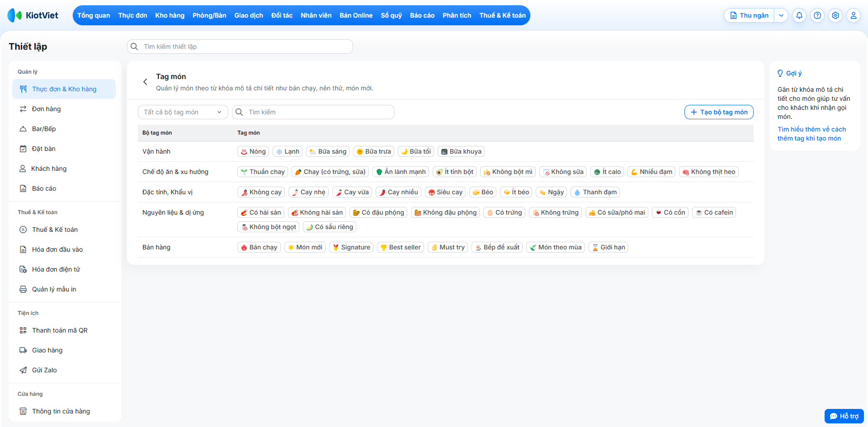Viewport: 868px width, 427px height.
Task: Click the Quản lý mẫu in printer icon
Action: (x=23, y=289)
